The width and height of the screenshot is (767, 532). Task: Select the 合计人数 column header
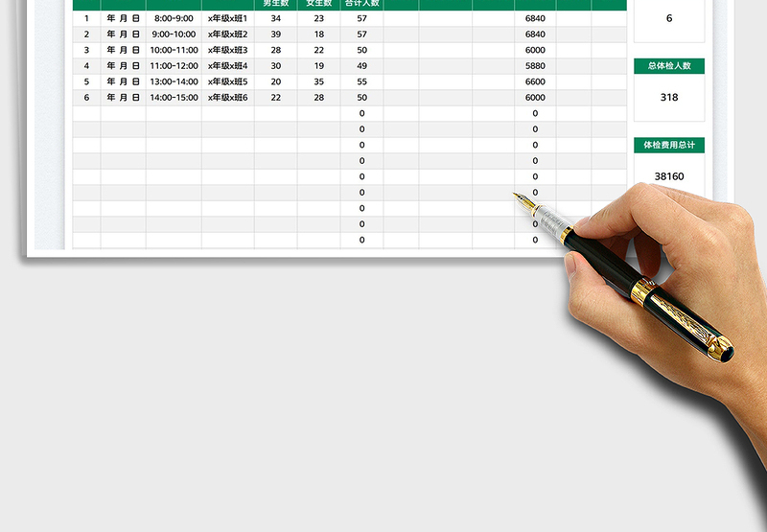point(361,4)
